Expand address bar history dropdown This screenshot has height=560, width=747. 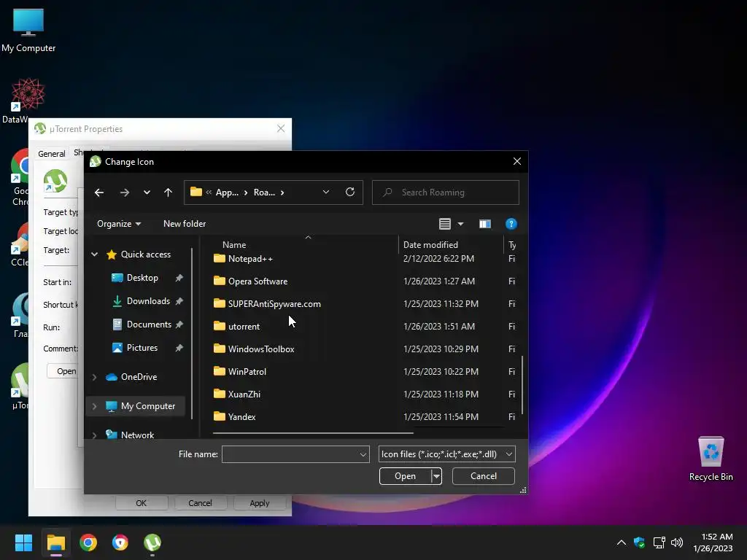[x=326, y=192]
